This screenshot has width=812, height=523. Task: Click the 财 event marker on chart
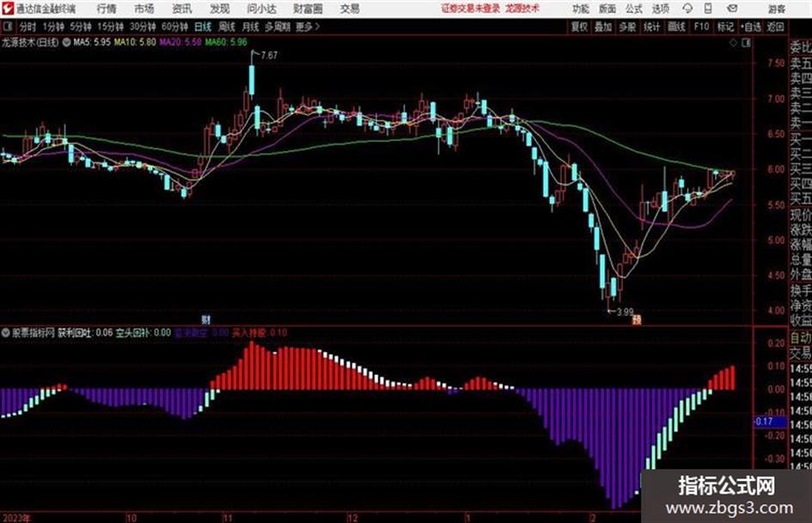tap(205, 319)
